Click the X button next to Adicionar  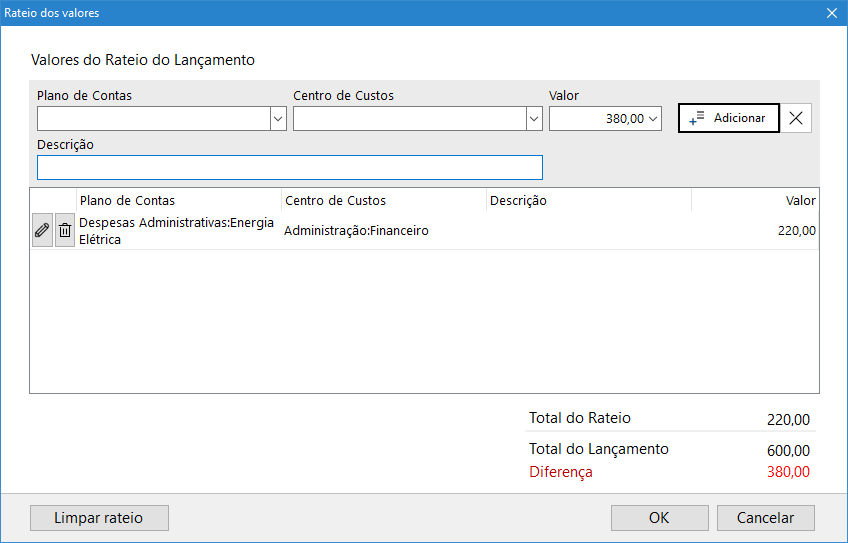coord(796,118)
